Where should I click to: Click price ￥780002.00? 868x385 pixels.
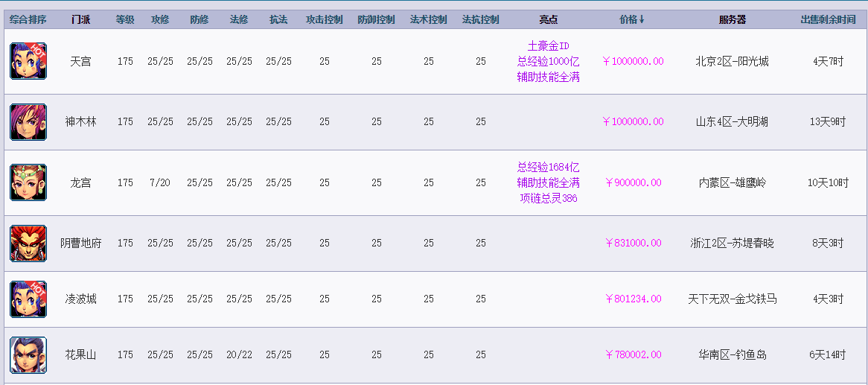click(x=633, y=355)
